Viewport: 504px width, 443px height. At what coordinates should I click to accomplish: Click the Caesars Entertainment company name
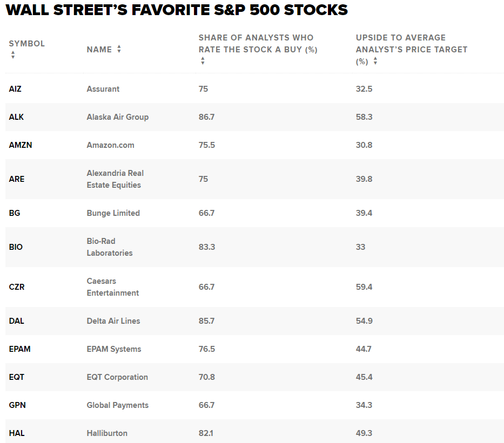click(112, 287)
